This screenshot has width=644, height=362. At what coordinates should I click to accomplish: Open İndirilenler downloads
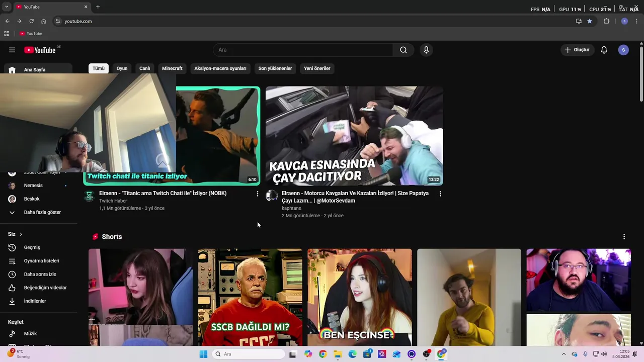pos(38,301)
